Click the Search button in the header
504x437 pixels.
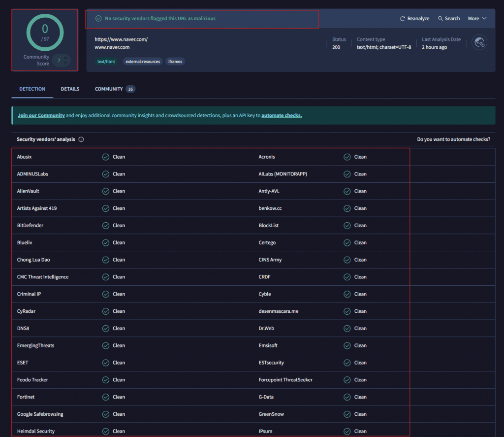coord(449,19)
